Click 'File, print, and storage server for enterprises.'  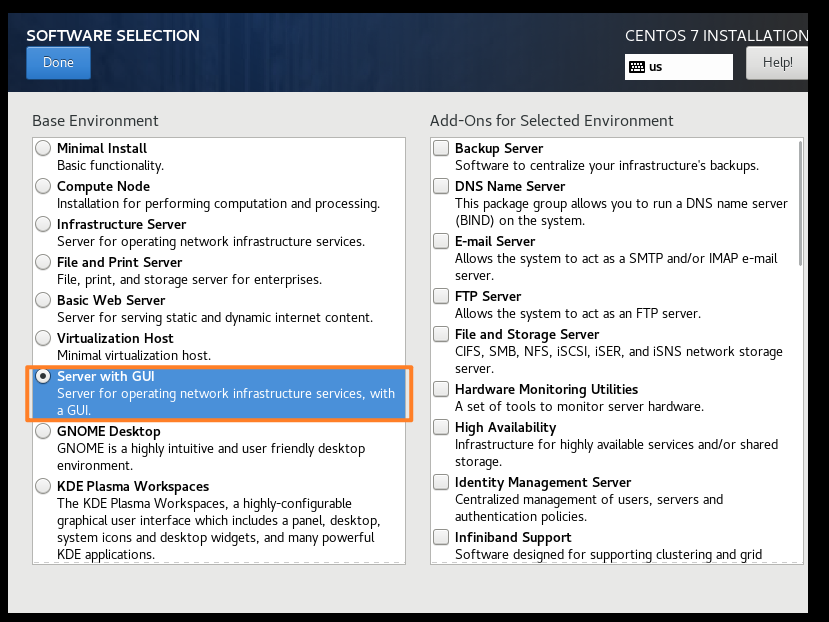pos(189,280)
